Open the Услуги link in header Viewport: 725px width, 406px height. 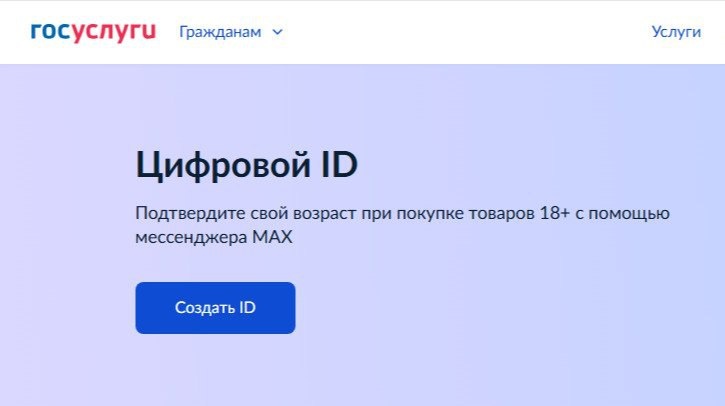click(676, 31)
